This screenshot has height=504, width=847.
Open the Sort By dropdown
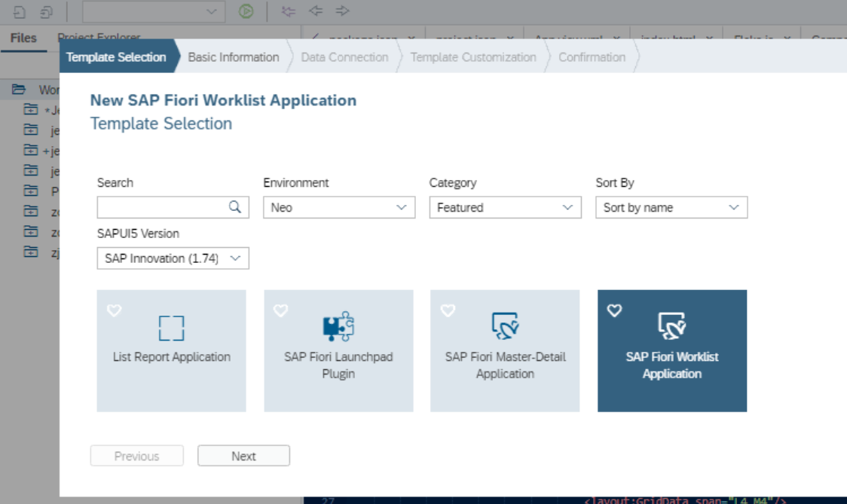pos(671,207)
